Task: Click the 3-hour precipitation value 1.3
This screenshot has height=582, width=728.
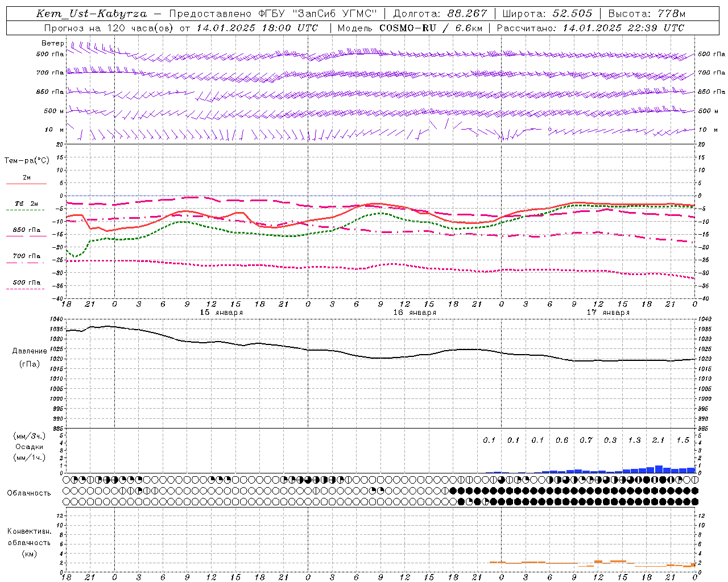Action: [634, 440]
